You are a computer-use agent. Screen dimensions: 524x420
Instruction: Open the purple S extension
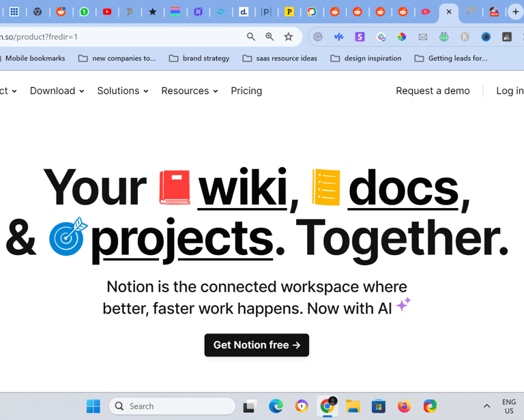click(x=360, y=37)
